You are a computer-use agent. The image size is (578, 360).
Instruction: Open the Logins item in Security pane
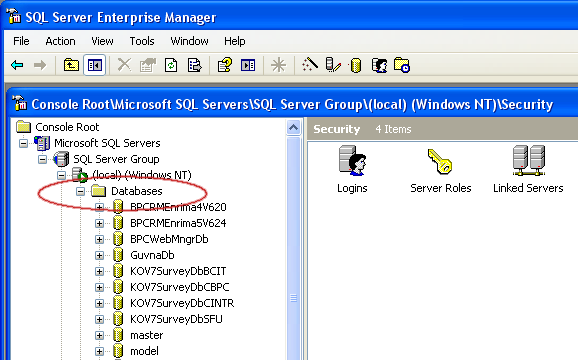click(x=352, y=169)
